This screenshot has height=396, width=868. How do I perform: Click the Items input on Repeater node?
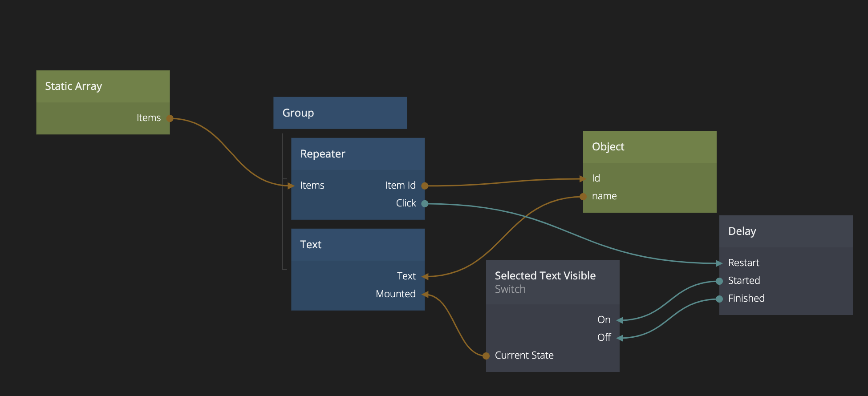[x=312, y=186]
